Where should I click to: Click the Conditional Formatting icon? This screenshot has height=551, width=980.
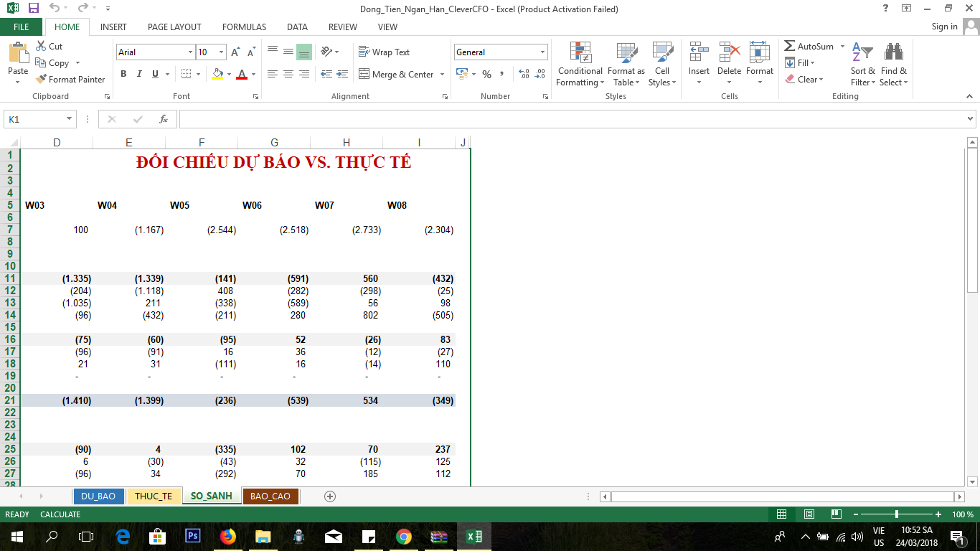pos(580,53)
